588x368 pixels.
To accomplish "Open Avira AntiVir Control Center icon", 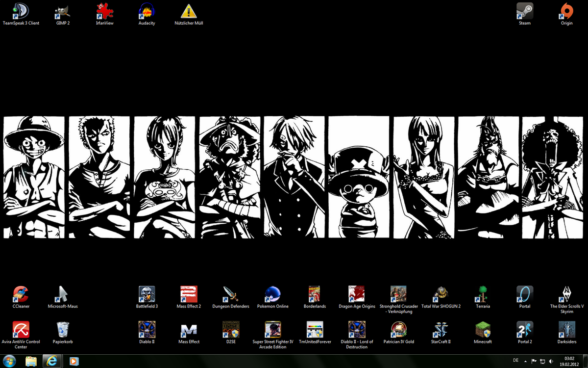I will [21, 335].
